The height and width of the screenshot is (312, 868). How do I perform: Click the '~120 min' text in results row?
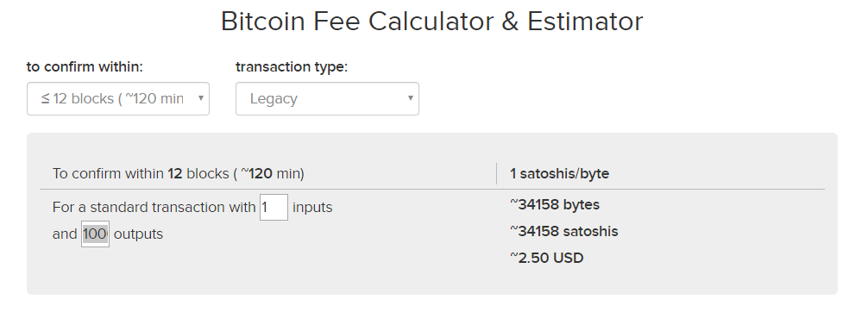click(272, 174)
